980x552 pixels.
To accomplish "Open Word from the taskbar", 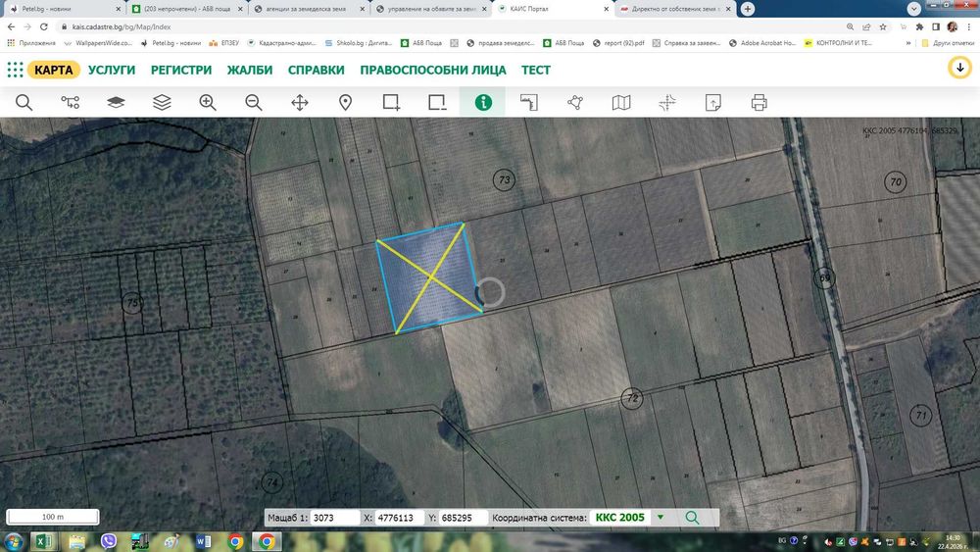I will pyautogui.click(x=203, y=541).
